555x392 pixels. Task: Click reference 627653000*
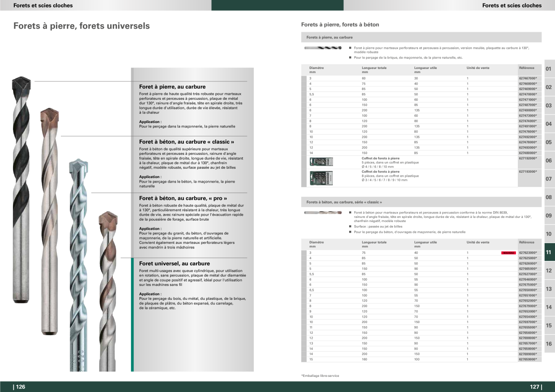point(528,311)
